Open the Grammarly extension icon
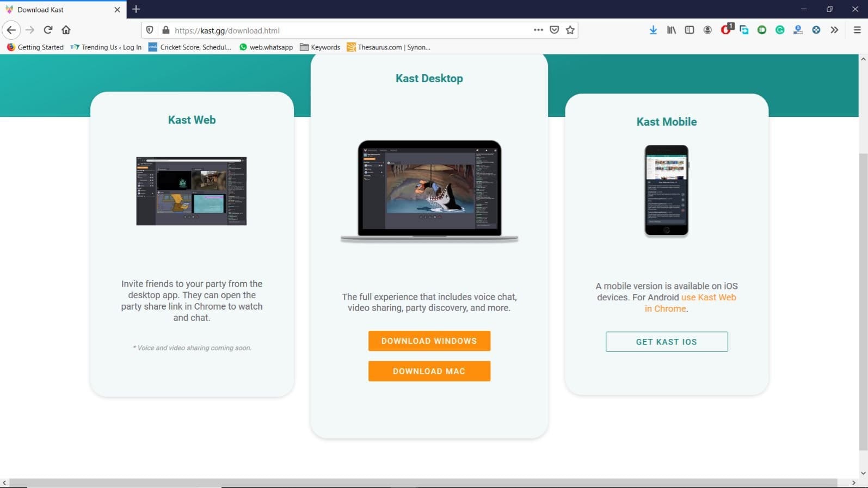Screen dimensions: 868x488 (x=780, y=30)
